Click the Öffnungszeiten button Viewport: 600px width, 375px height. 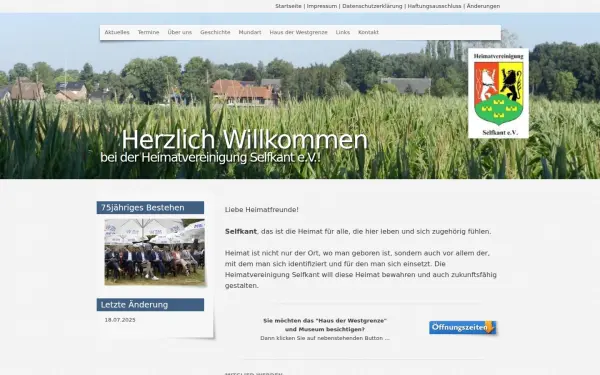coord(462,328)
